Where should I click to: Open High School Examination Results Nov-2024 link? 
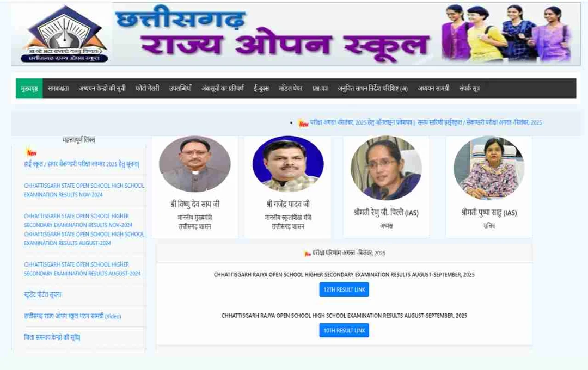(84, 190)
